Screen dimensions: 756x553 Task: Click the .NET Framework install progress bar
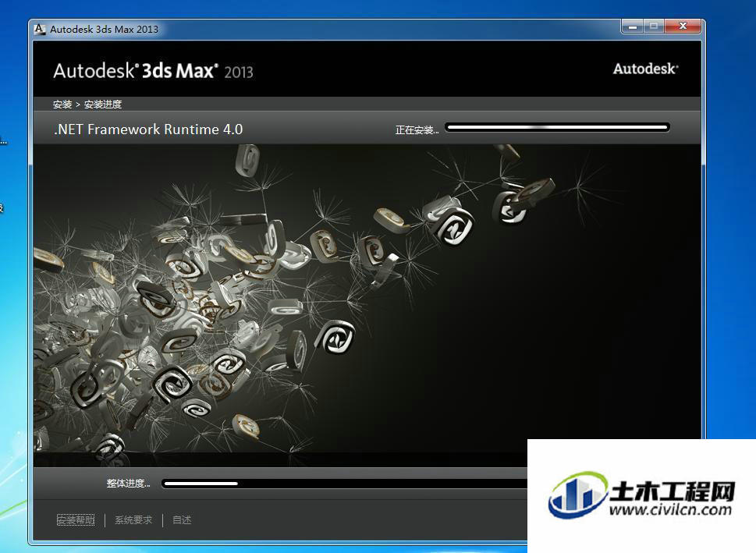[x=557, y=128]
